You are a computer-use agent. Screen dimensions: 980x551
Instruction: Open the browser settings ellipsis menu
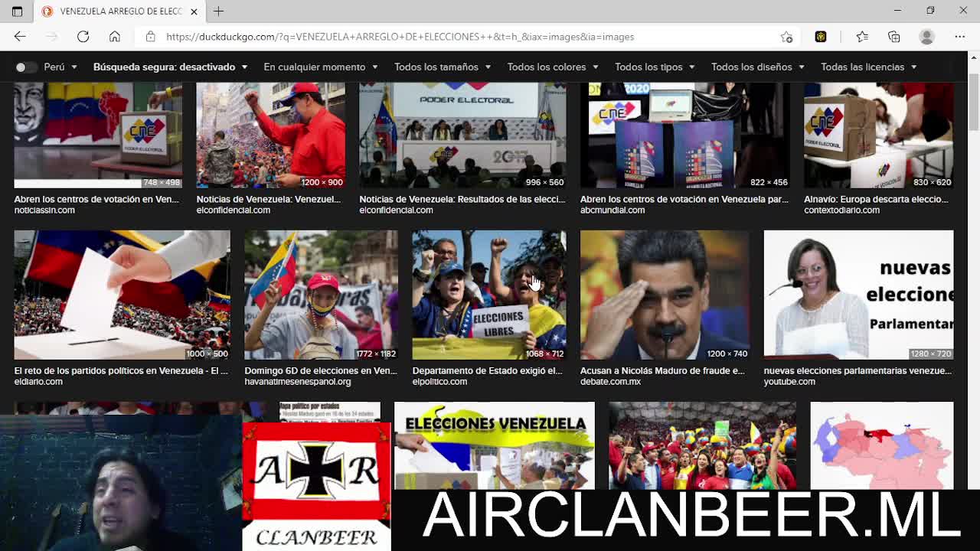[960, 37]
